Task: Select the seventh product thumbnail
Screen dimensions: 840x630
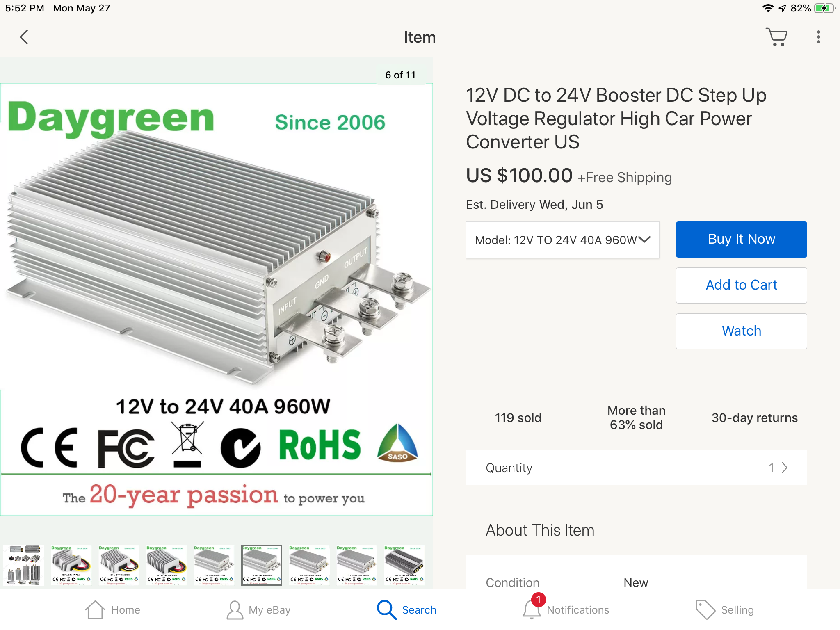Action: click(x=309, y=565)
